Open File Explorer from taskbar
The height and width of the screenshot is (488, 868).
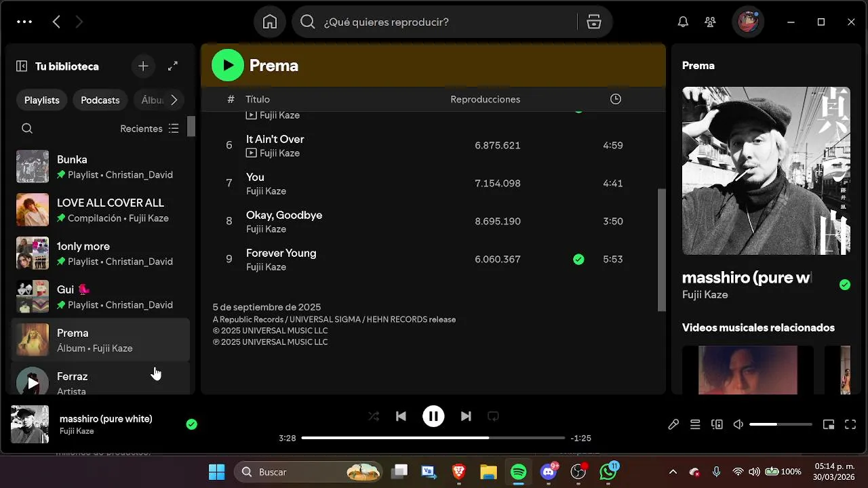(488, 472)
